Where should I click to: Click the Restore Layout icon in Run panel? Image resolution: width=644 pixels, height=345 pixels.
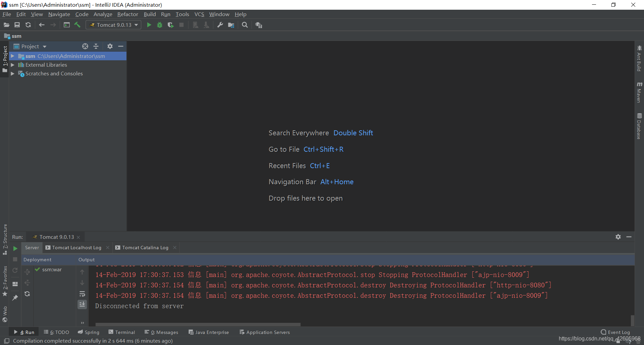(15, 284)
